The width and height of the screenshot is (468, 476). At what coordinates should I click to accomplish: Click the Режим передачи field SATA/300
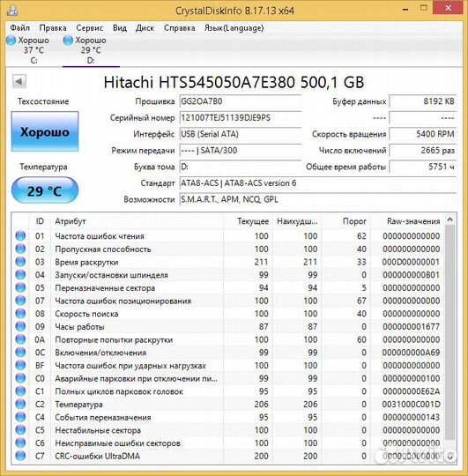coord(240,151)
